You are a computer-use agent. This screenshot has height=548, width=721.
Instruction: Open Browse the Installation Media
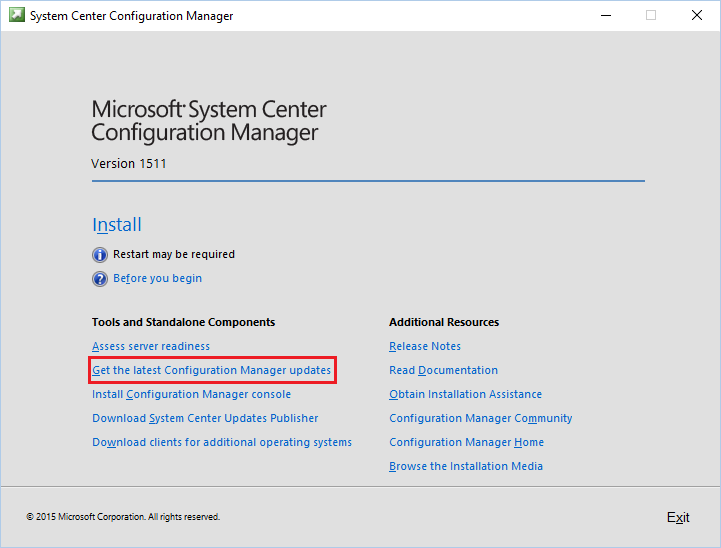tap(466, 466)
